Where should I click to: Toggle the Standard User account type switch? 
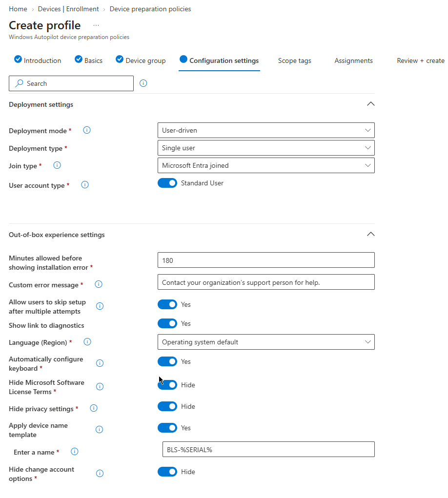[167, 183]
